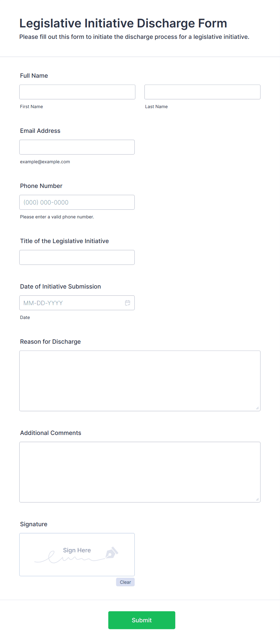Click the resize handle of Additional Comments

click(257, 499)
